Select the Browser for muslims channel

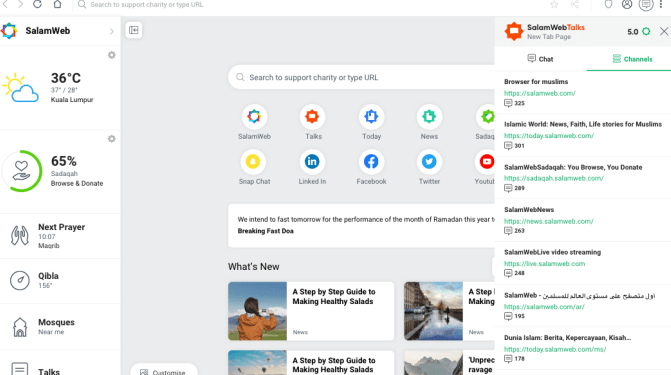tap(536, 81)
